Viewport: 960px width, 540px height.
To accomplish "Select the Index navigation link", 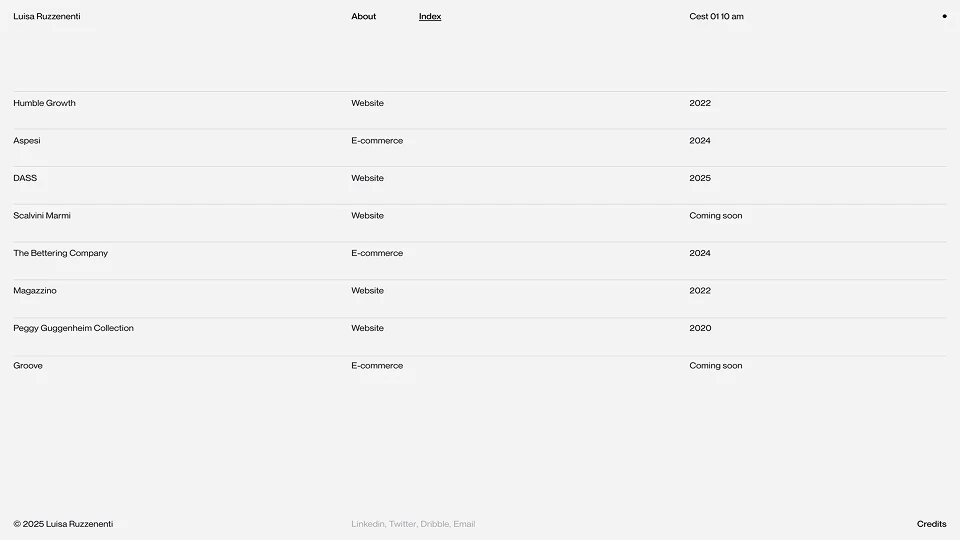I will (430, 16).
